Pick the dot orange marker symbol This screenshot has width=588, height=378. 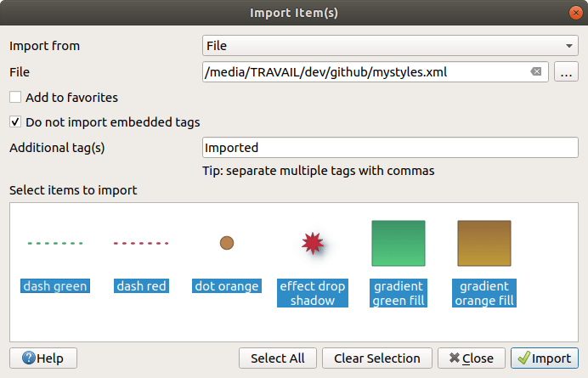pyautogui.click(x=227, y=243)
